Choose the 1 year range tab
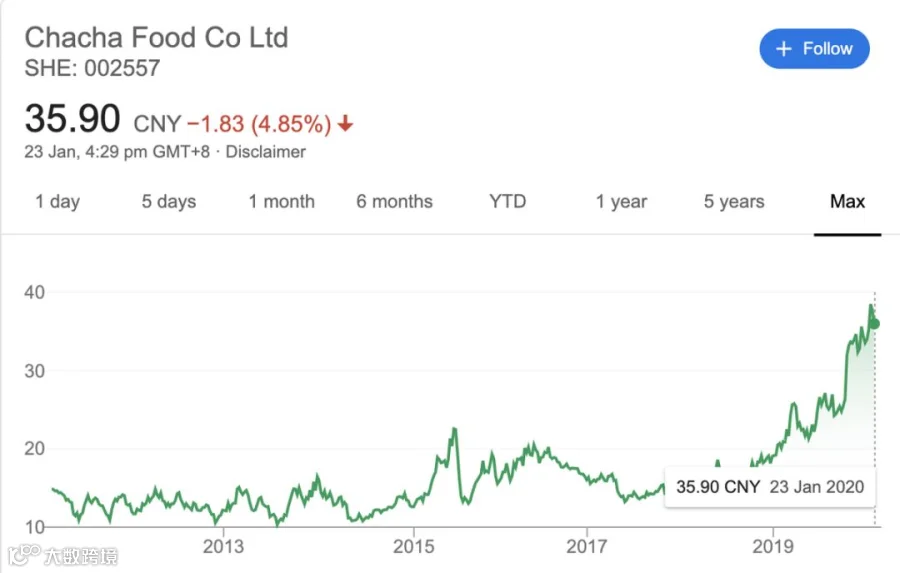 621,202
